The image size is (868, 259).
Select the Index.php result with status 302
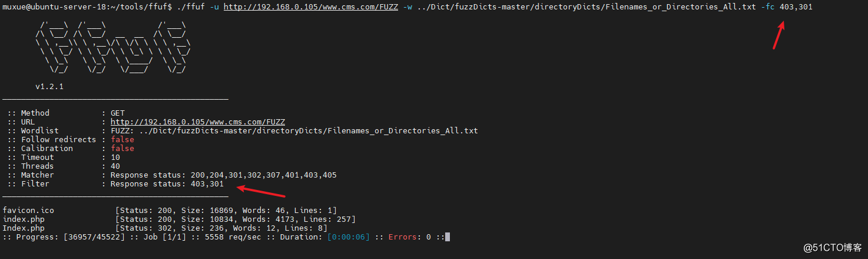165,228
